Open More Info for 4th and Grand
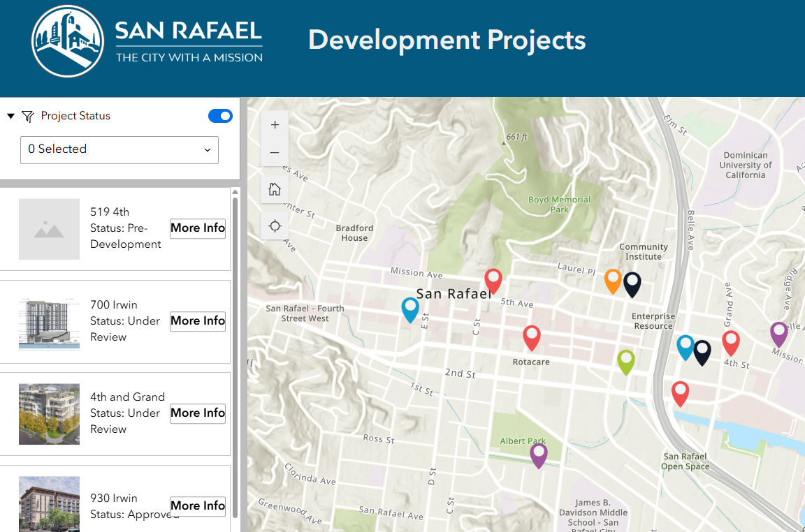The image size is (805, 532). coord(198,413)
